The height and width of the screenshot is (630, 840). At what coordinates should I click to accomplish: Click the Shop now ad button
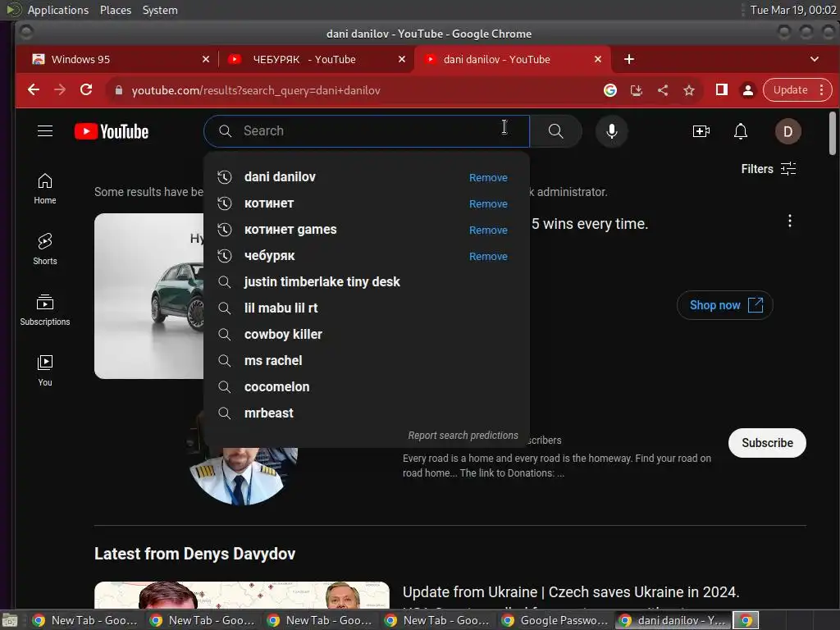click(725, 305)
